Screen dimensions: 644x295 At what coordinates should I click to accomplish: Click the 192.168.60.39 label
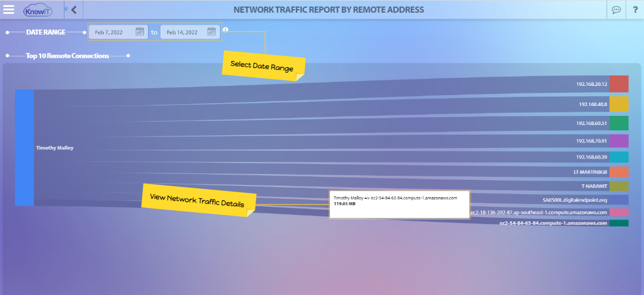click(591, 157)
